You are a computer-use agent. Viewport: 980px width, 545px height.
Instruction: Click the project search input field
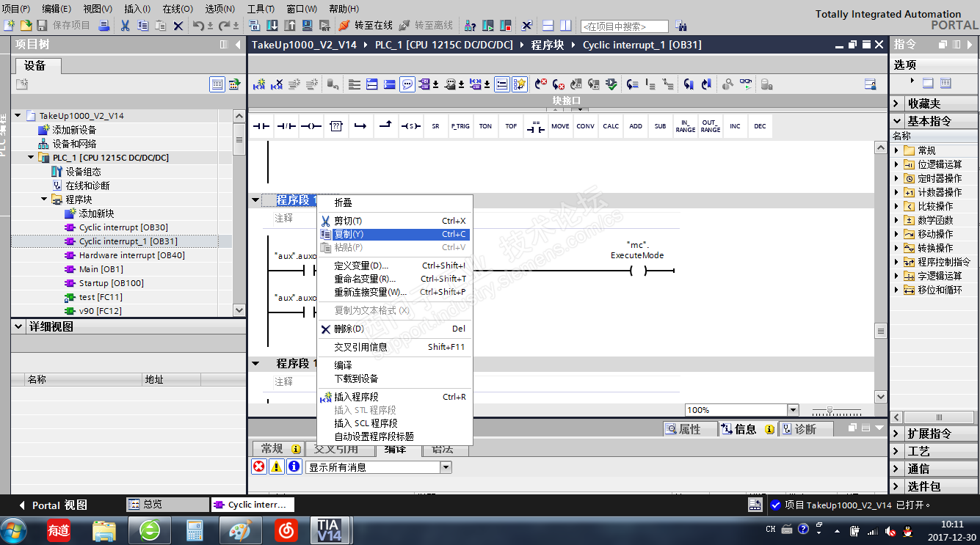[624, 26]
